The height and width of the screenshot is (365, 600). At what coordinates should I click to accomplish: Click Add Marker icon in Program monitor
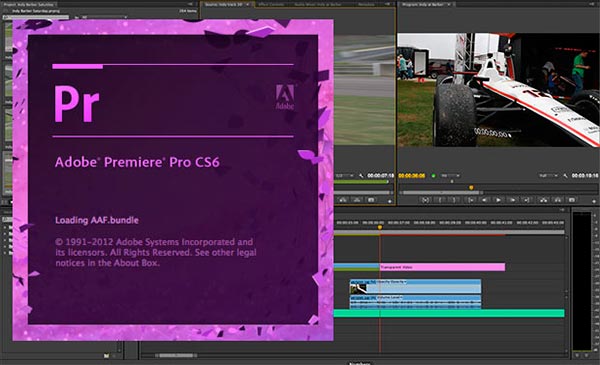pyautogui.click(x=426, y=200)
